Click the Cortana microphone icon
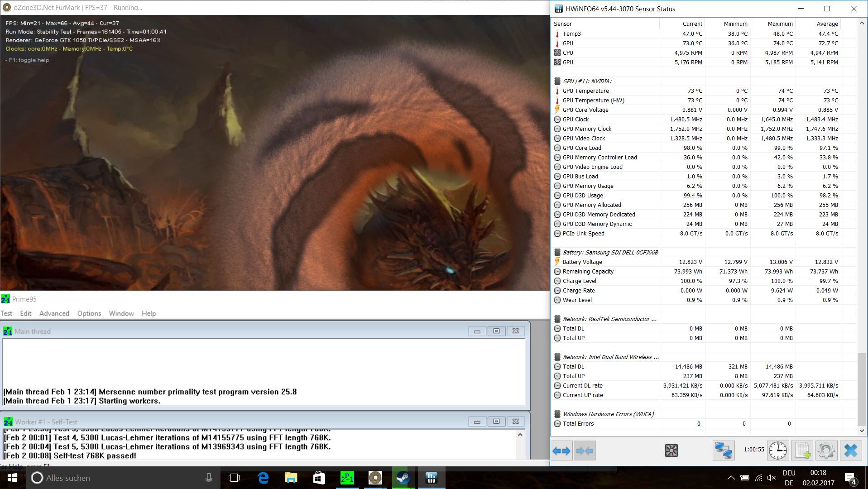The width and height of the screenshot is (868, 489). coord(209,478)
